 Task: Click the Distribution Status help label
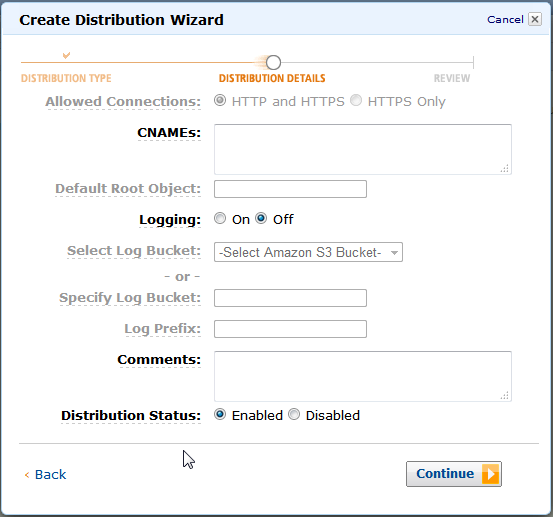click(x=131, y=416)
